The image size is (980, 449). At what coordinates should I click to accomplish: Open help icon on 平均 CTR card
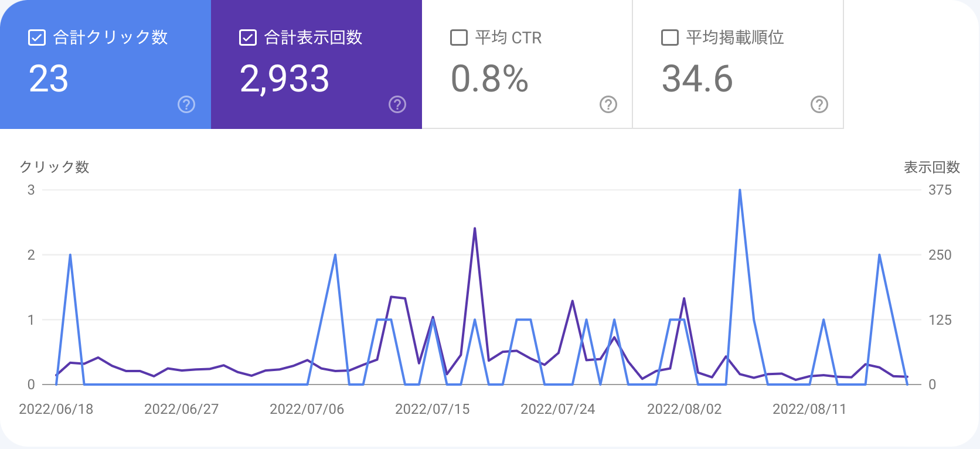(608, 104)
